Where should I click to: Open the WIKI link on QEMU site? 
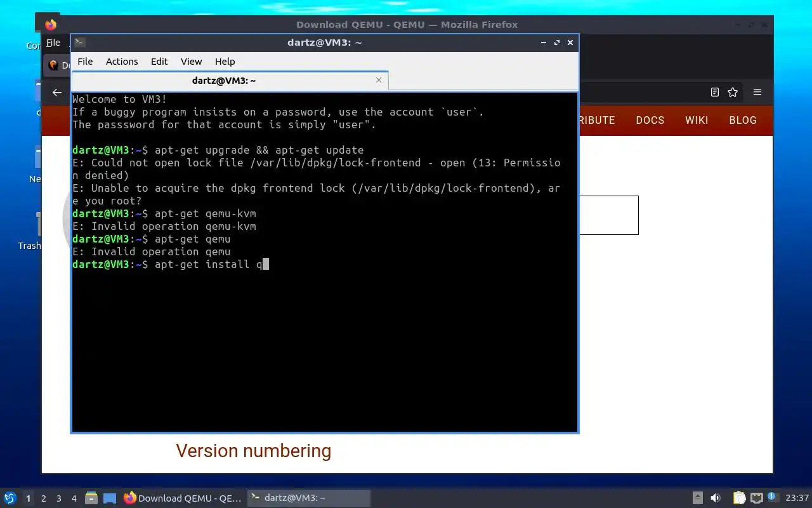point(697,120)
